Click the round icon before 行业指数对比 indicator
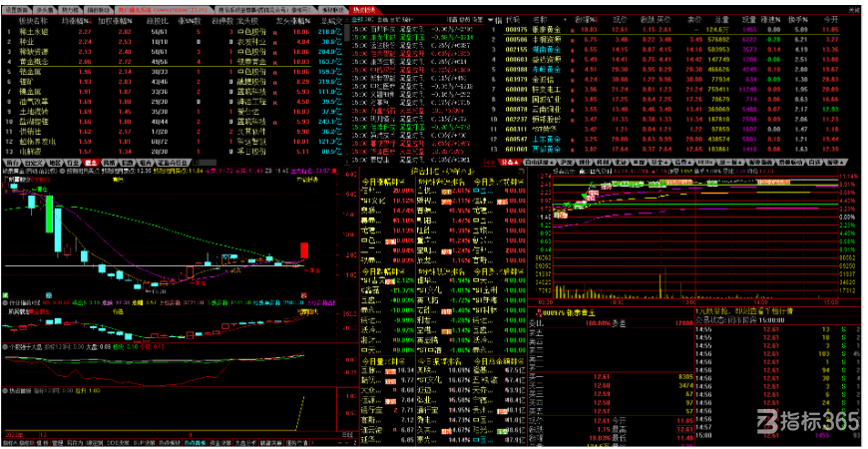 5,303
